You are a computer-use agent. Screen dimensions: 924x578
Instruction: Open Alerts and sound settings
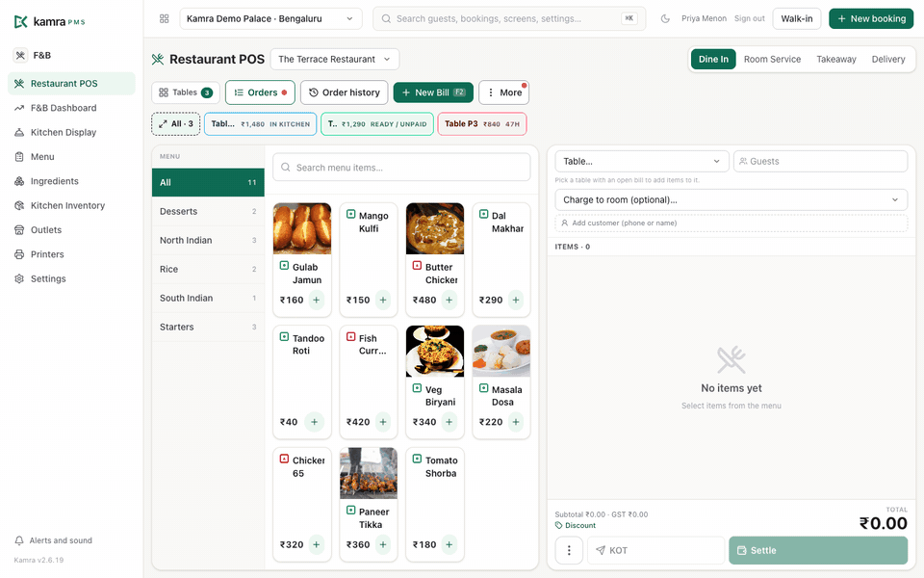click(x=54, y=540)
